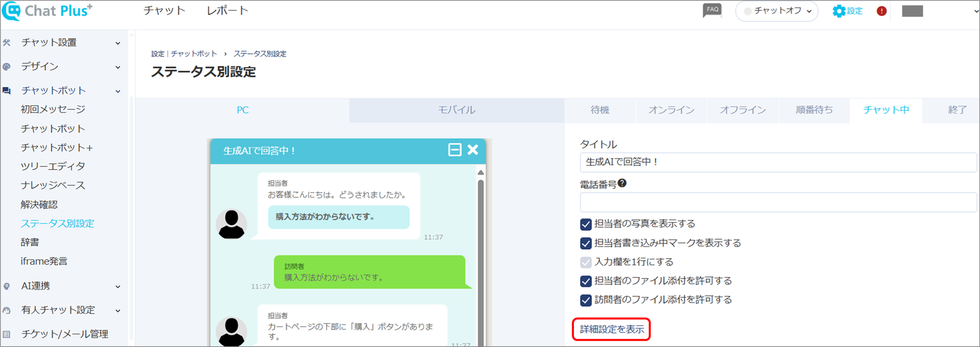Open ツリーエディタ in the sidebar
The image size is (980, 347).
pyautogui.click(x=53, y=166)
